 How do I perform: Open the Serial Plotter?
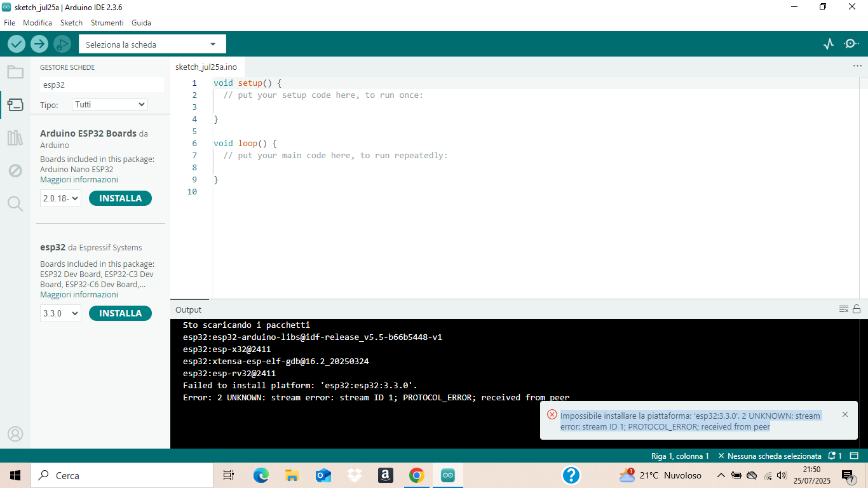[x=828, y=44]
